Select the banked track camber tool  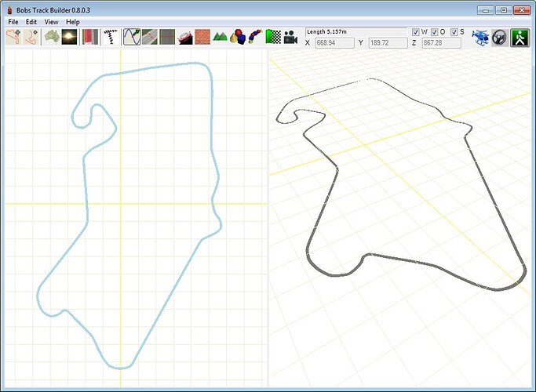coord(185,37)
